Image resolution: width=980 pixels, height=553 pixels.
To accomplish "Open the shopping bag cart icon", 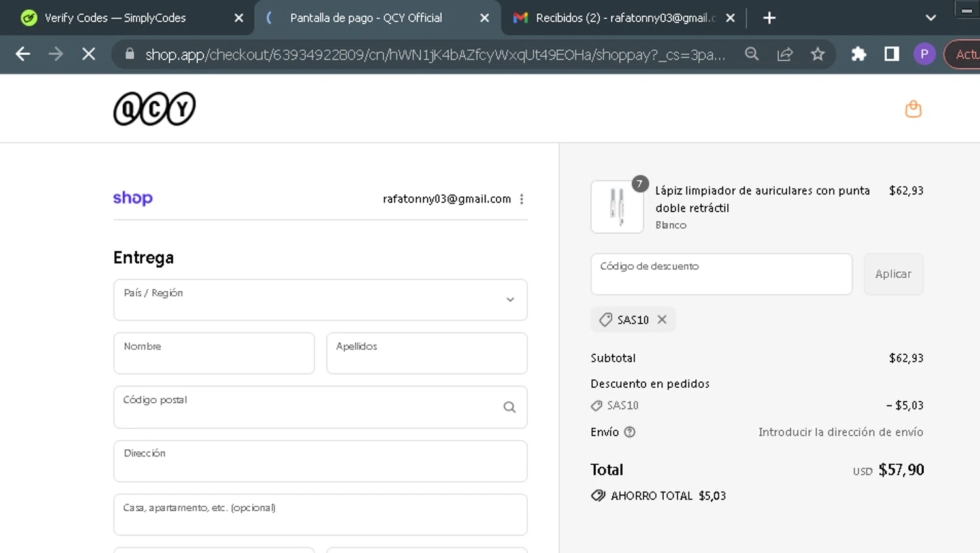I will click(x=913, y=109).
